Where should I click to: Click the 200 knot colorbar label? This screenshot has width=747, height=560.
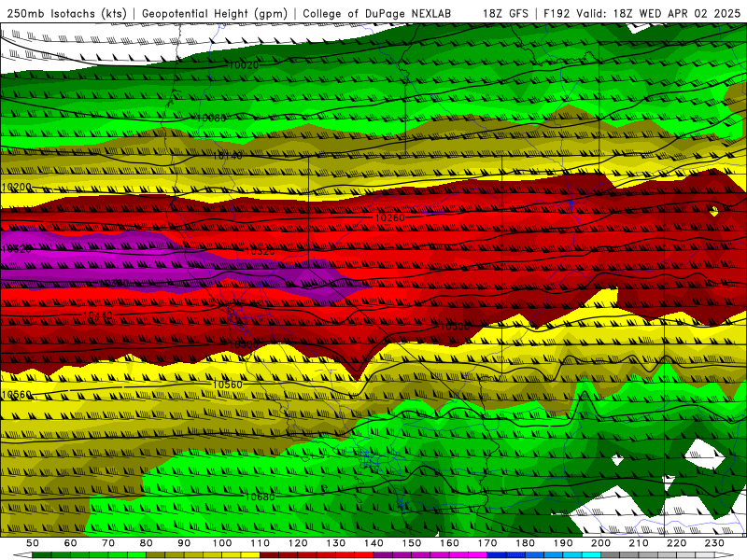[x=601, y=543]
